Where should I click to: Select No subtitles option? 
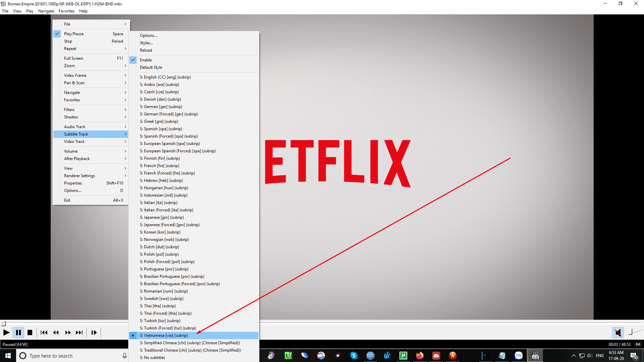[194, 358]
